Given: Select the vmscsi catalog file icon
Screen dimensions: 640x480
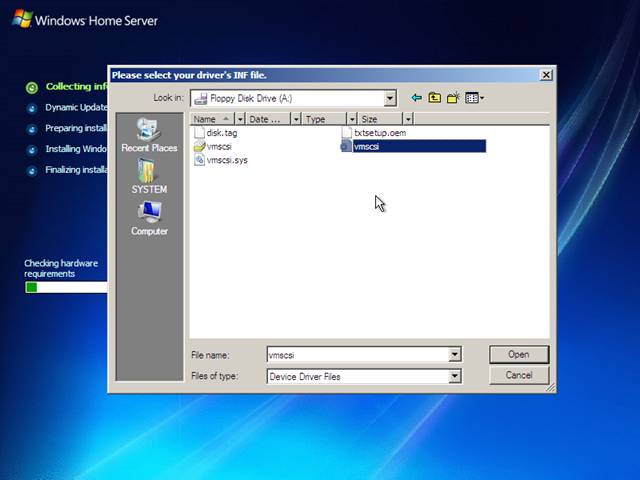Looking at the screenshot, I should 199,146.
